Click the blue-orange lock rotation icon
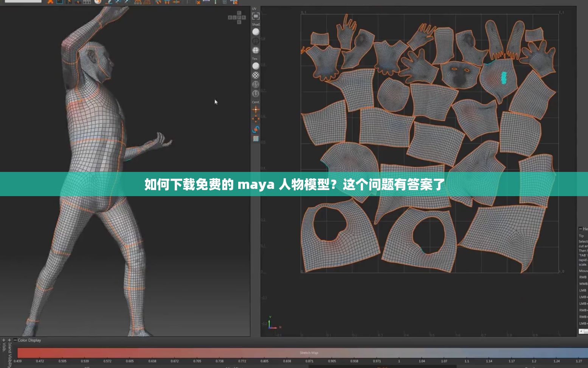The height and width of the screenshot is (368, 588). pos(256,129)
